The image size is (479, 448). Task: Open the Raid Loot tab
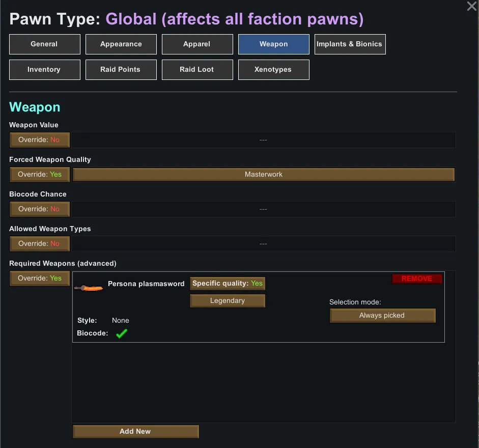tap(197, 70)
